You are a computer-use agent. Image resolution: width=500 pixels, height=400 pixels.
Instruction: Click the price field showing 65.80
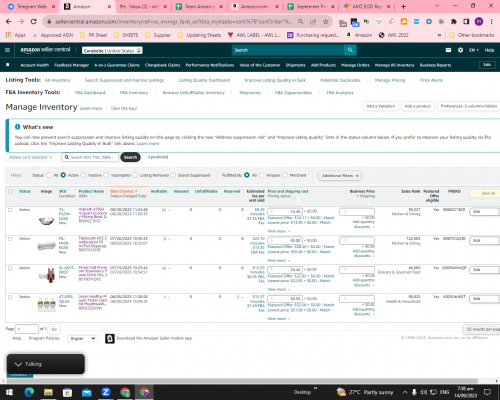pyautogui.click(x=285, y=240)
